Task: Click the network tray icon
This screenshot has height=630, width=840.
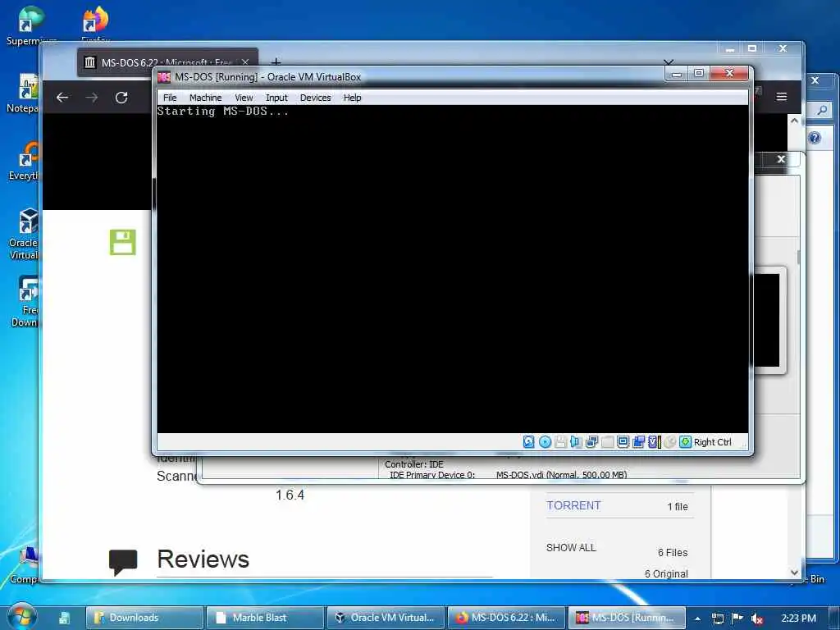Action: (717, 619)
